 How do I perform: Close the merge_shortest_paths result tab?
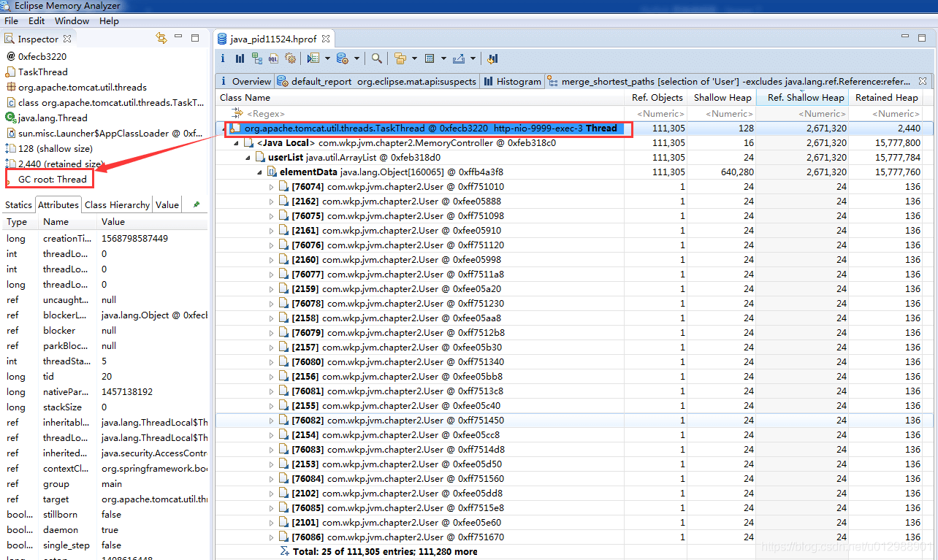[923, 81]
